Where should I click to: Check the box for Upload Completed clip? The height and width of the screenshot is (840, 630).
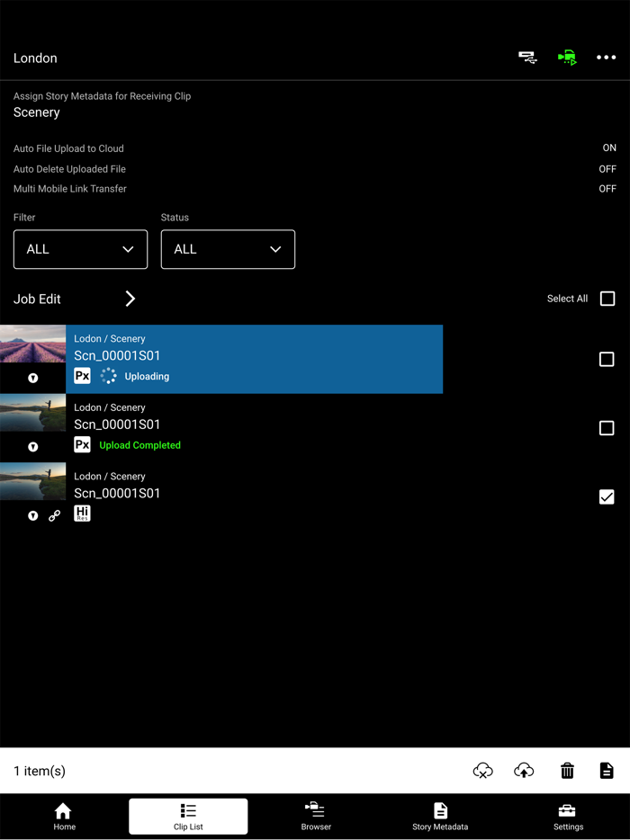[x=607, y=428]
